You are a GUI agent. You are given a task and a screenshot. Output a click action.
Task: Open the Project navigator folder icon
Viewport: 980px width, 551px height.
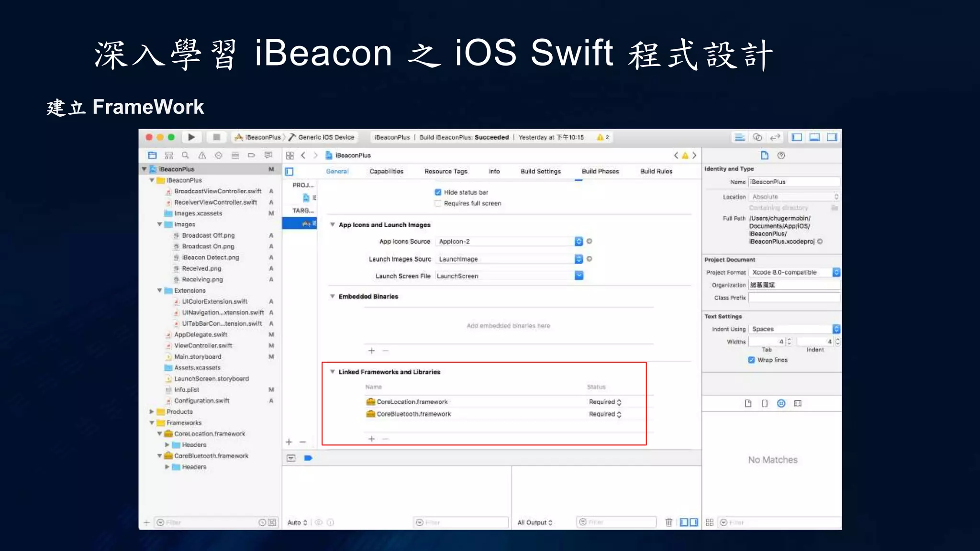[152, 155]
